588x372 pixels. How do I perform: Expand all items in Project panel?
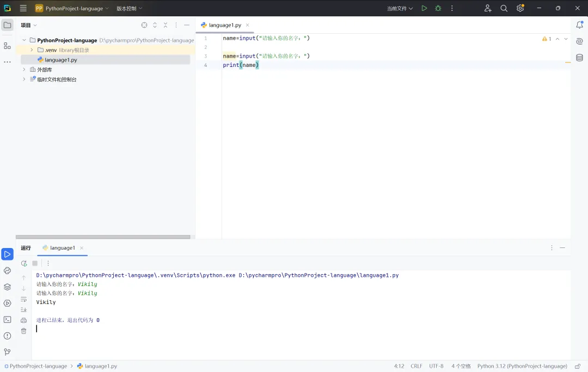pos(155,25)
